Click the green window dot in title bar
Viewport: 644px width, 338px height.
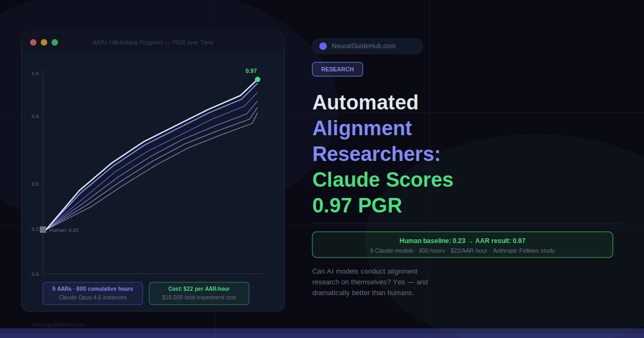tap(55, 42)
